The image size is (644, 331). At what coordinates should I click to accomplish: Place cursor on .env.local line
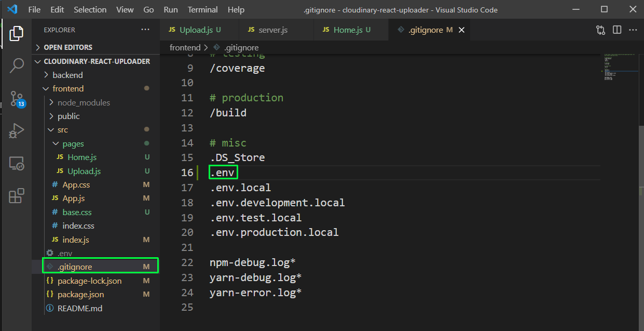(240, 188)
